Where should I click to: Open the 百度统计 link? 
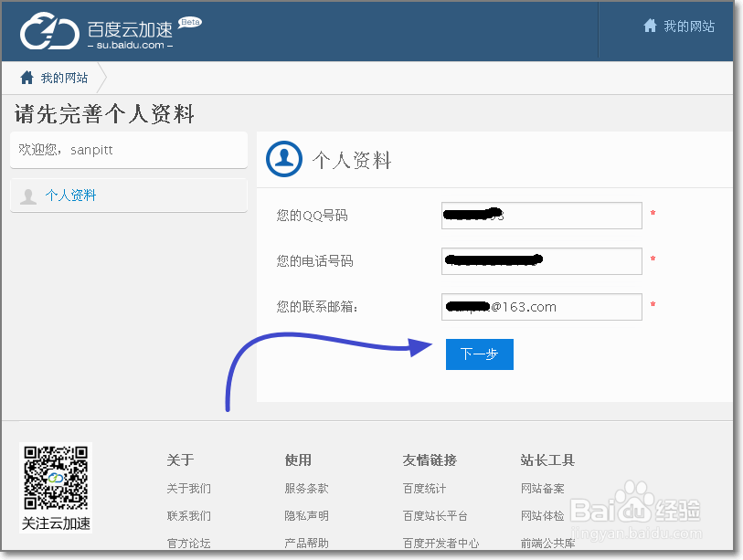coord(424,488)
